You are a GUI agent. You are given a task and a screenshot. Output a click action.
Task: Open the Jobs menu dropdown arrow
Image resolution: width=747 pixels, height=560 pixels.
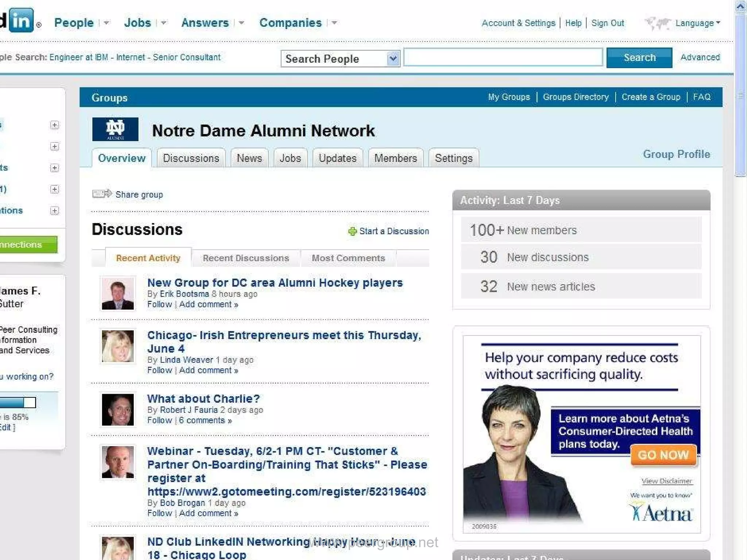164,23
